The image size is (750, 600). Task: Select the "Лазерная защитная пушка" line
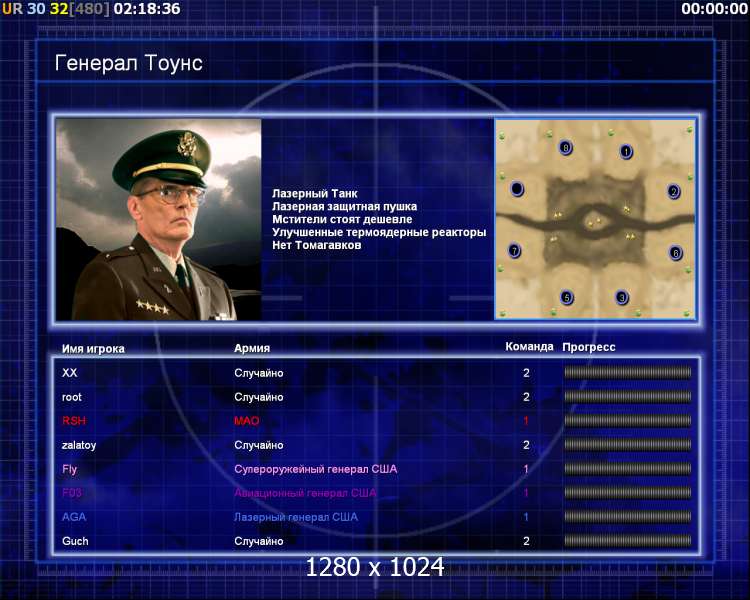tap(344, 206)
